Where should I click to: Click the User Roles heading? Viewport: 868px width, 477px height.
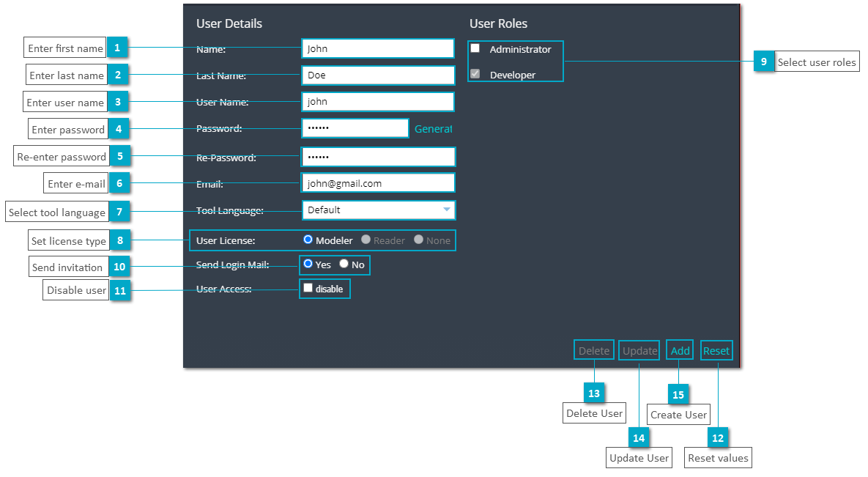click(498, 24)
